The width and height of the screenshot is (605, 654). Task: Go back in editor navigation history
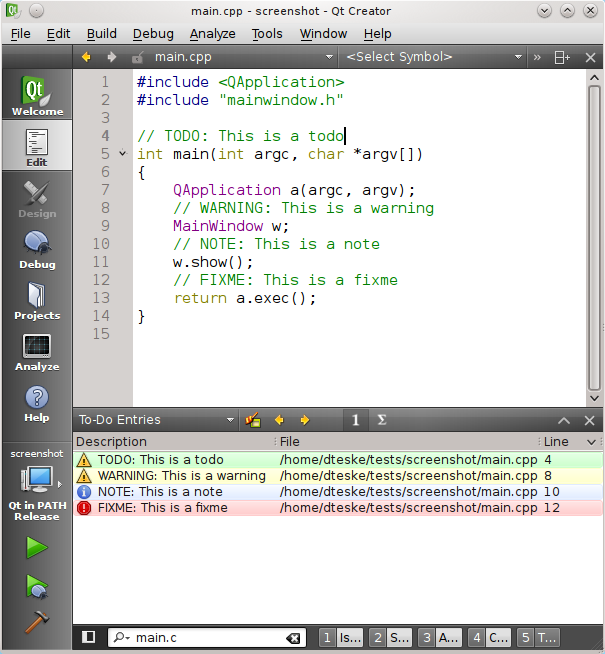click(86, 57)
